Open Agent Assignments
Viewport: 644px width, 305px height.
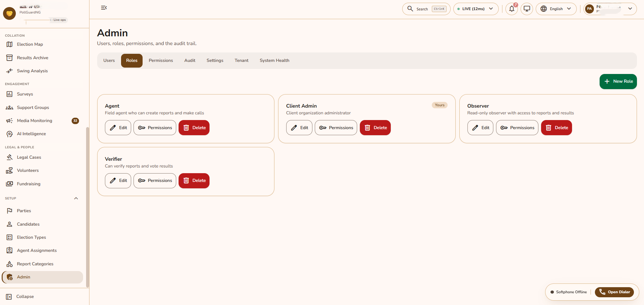click(x=42, y=251)
